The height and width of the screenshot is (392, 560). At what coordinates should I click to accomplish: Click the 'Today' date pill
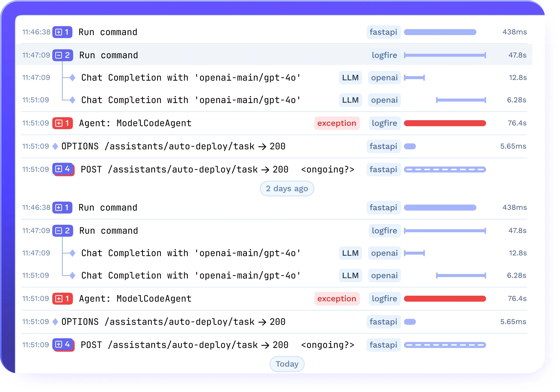click(x=287, y=364)
